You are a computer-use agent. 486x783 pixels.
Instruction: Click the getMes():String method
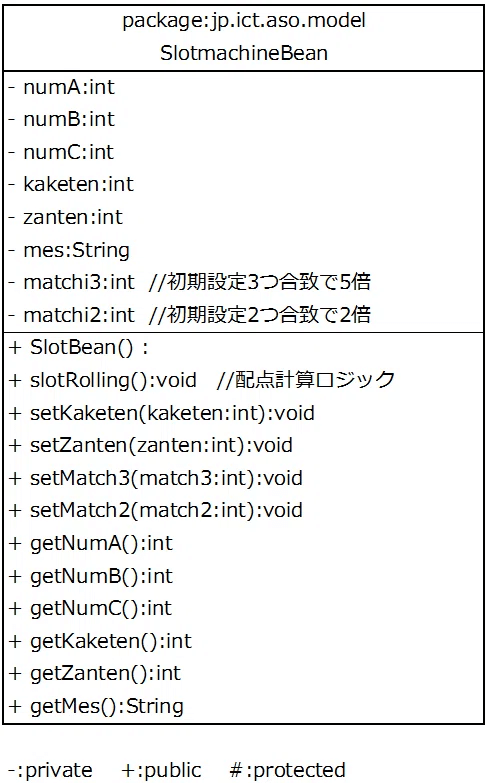[96, 706]
